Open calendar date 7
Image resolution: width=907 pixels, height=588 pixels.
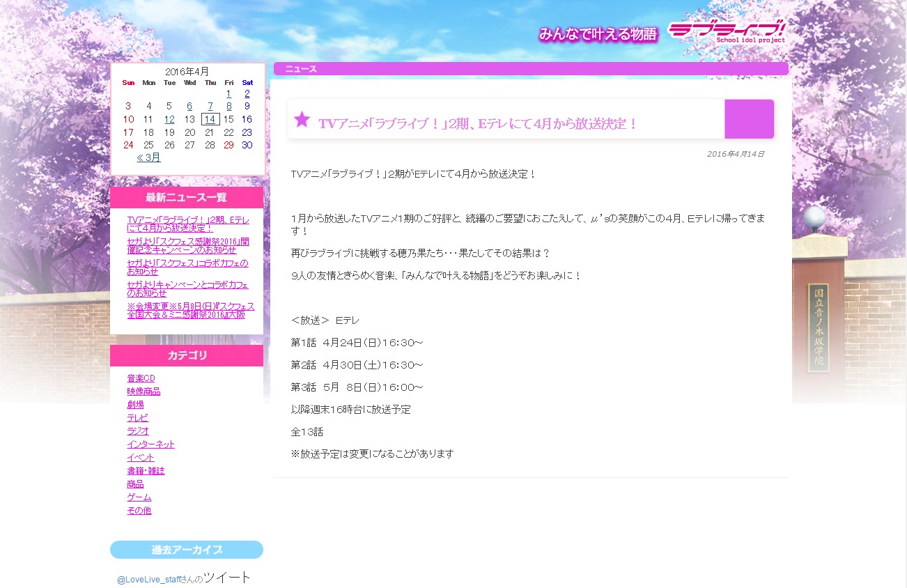point(210,107)
